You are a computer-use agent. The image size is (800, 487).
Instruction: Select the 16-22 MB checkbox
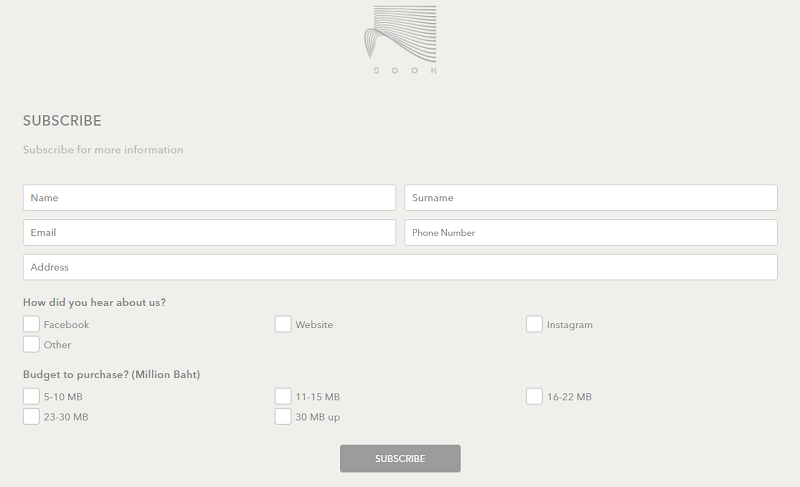[534, 396]
